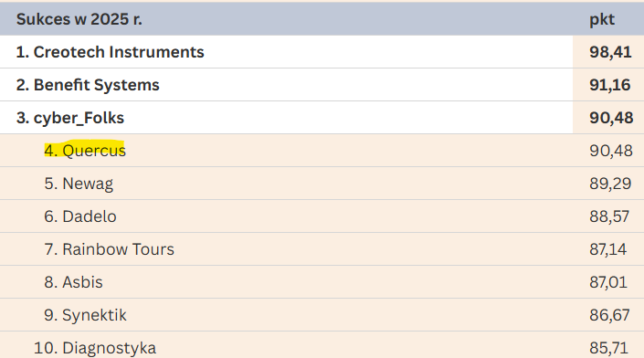
Task: Click the Asbis row label
Action: (73, 282)
